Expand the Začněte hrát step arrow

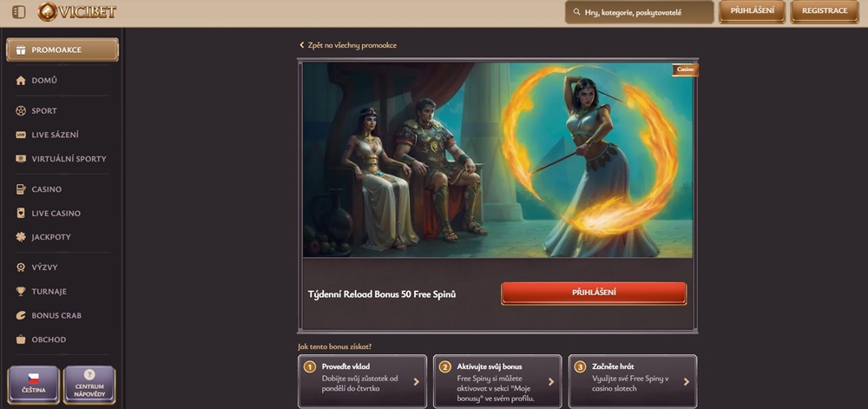click(x=687, y=381)
